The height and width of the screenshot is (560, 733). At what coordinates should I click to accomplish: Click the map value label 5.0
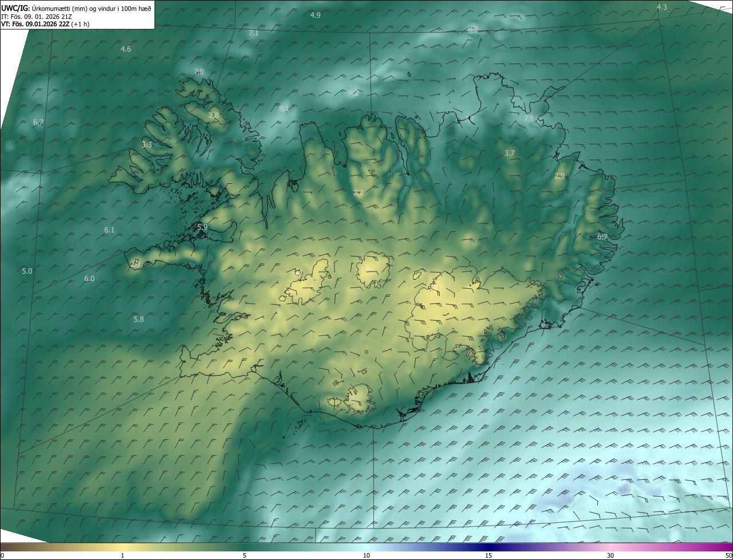[27, 271]
